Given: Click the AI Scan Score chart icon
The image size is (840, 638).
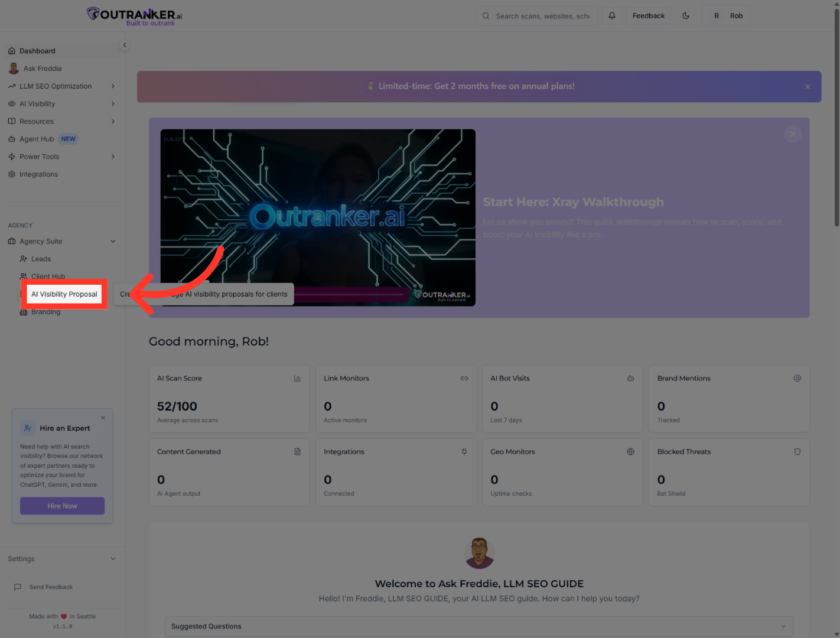Looking at the screenshot, I should pos(297,378).
